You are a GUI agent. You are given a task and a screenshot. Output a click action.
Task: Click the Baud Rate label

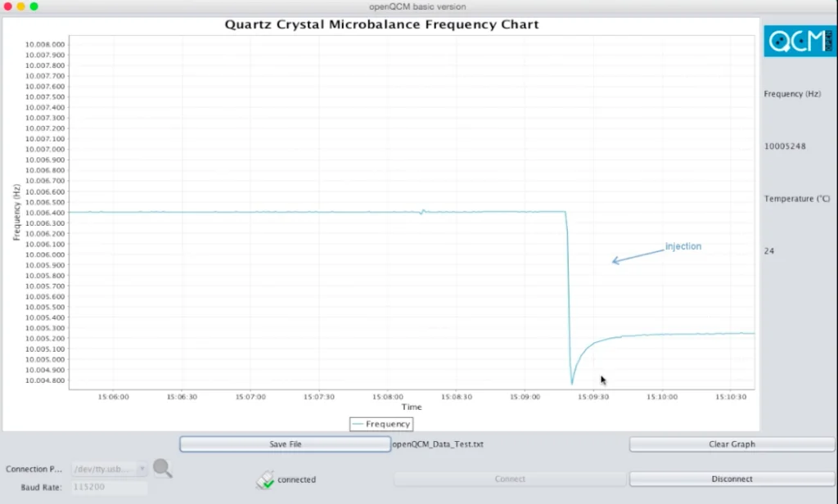(x=41, y=487)
